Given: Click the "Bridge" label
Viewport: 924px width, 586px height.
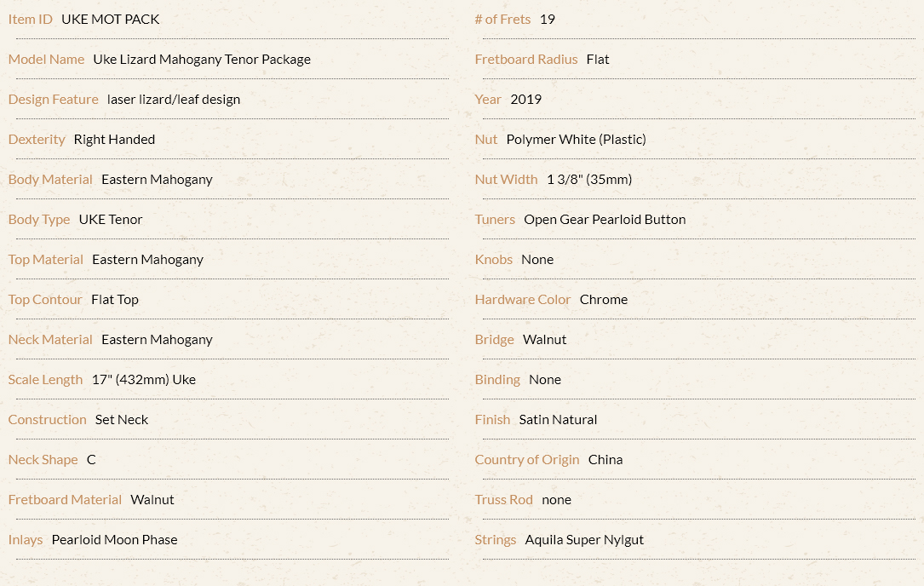Looking at the screenshot, I should click(x=495, y=340).
